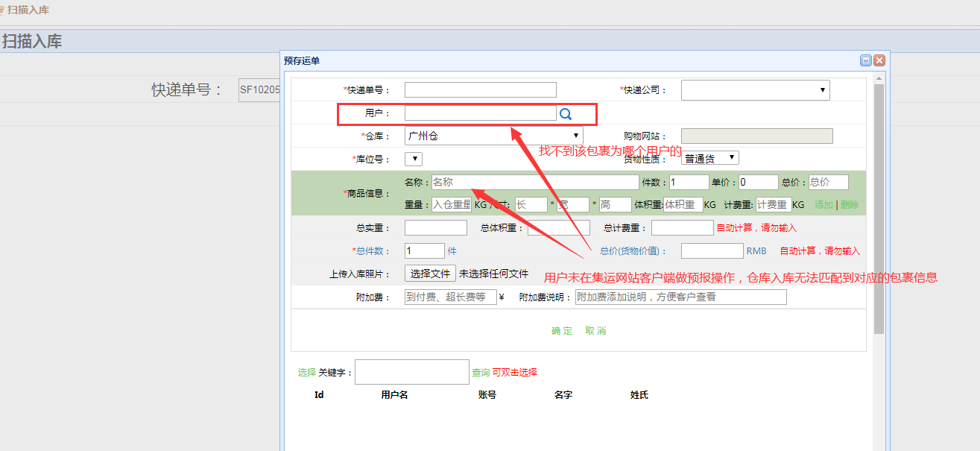The width and height of the screenshot is (980, 451).
Task: Click the 选择 link before 关键字
Action: point(307,373)
